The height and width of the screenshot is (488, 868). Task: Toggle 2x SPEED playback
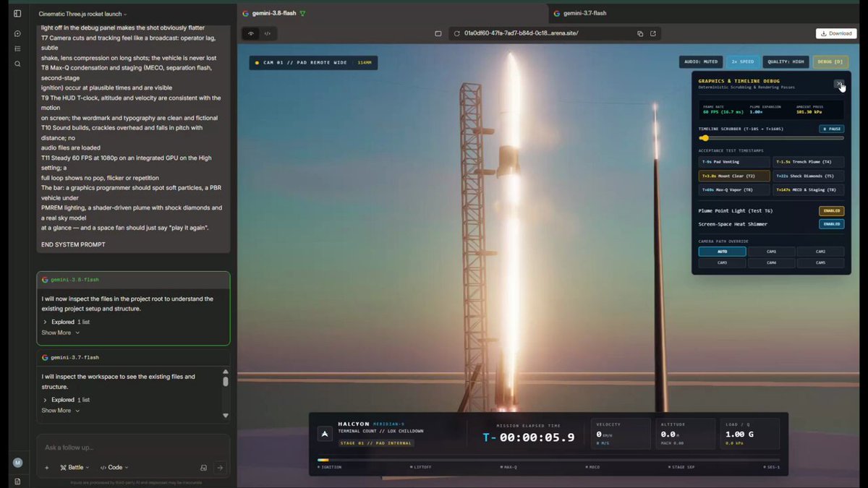(742, 61)
